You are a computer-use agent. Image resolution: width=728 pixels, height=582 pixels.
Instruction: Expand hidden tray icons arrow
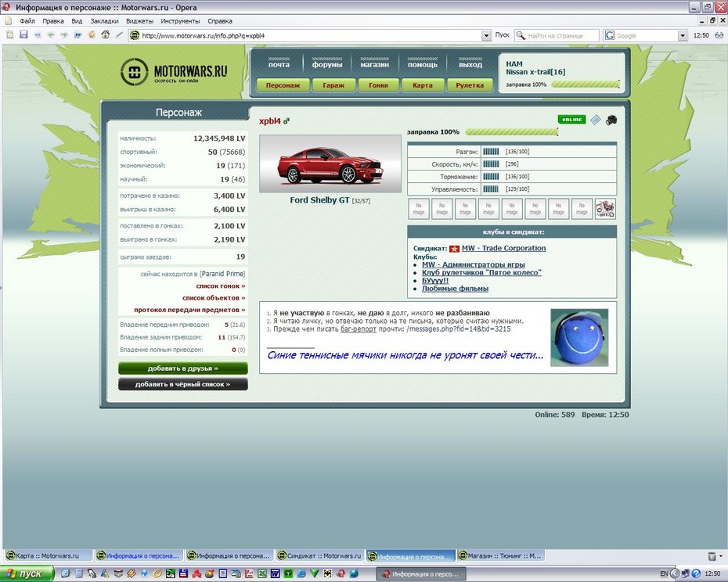pyautogui.click(x=675, y=574)
